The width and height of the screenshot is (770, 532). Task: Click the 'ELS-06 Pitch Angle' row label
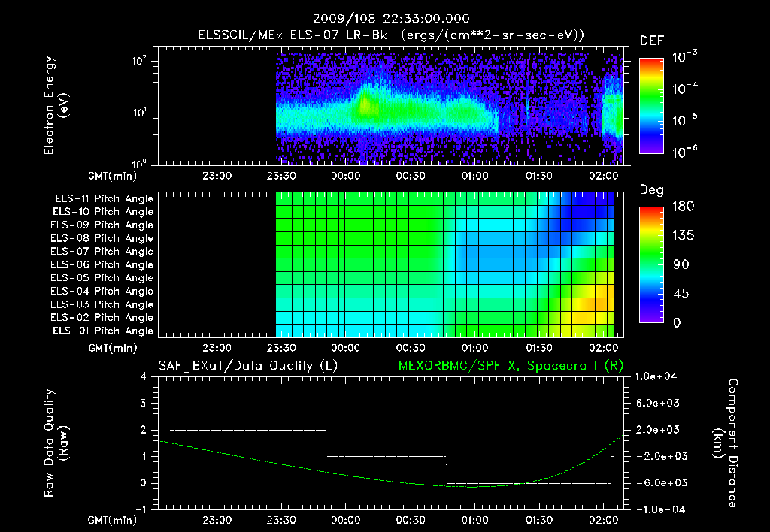pyautogui.click(x=102, y=265)
